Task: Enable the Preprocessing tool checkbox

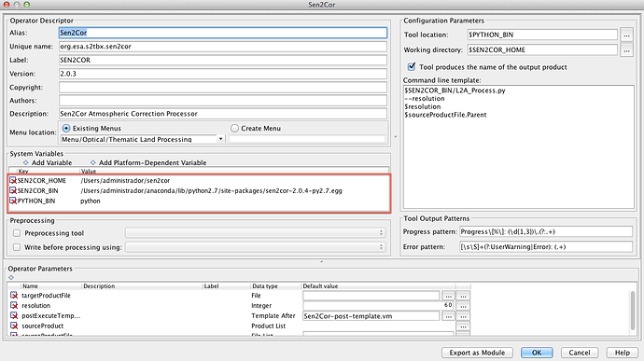Action: tap(17, 233)
